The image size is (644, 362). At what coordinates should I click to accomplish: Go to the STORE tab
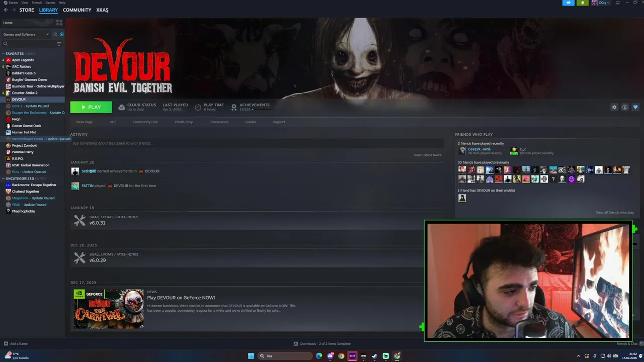tap(27, 10)
